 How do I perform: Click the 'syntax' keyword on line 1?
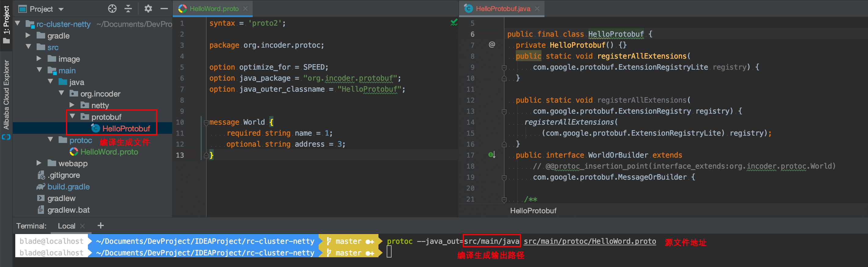click(x=222, y=23)
